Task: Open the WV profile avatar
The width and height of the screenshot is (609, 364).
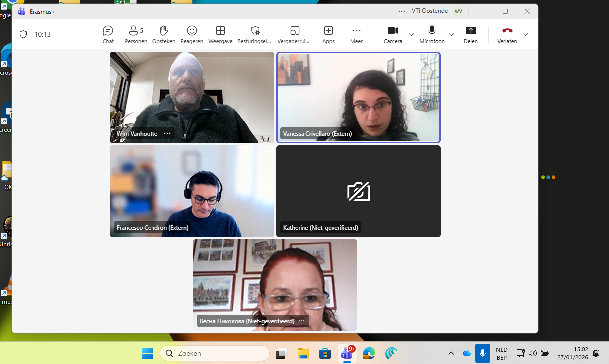Action: pyautogui.click(x=458, y=11)
